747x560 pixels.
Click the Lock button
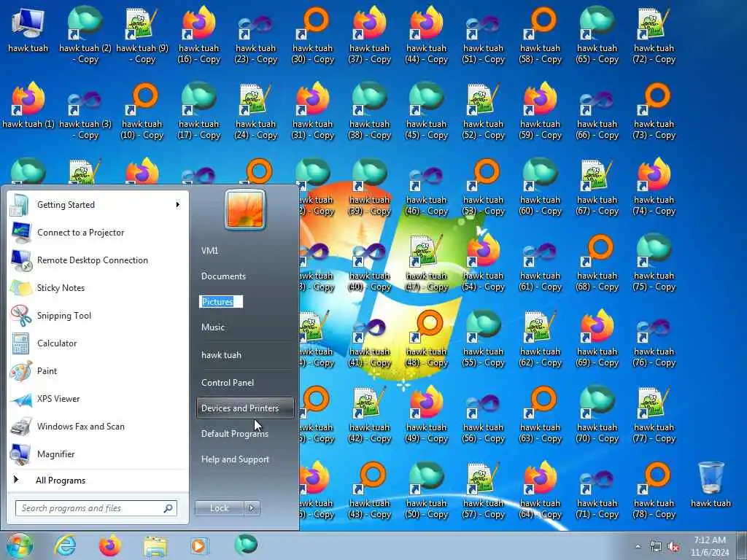click(x=219, y=508)
